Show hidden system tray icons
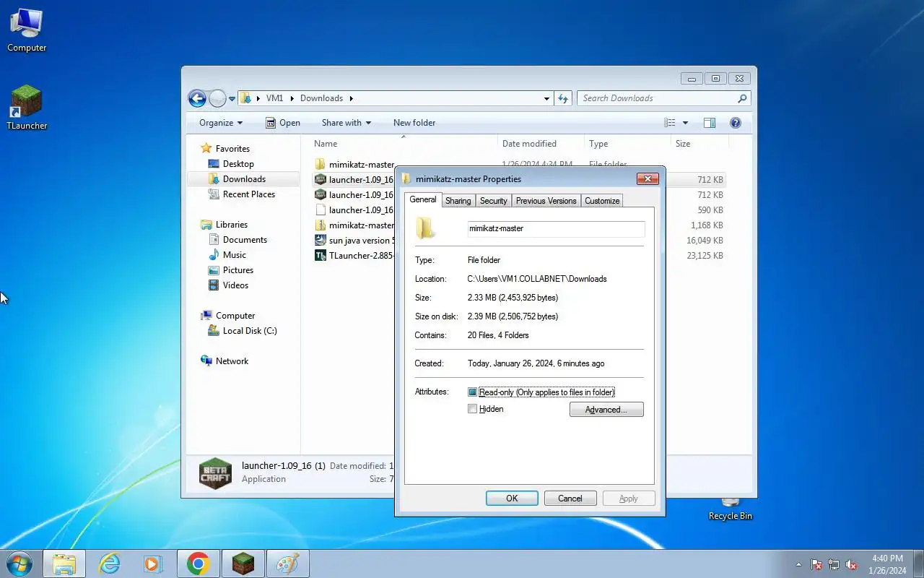Screen dimensions: 924x578 click(x=798, y=564)
